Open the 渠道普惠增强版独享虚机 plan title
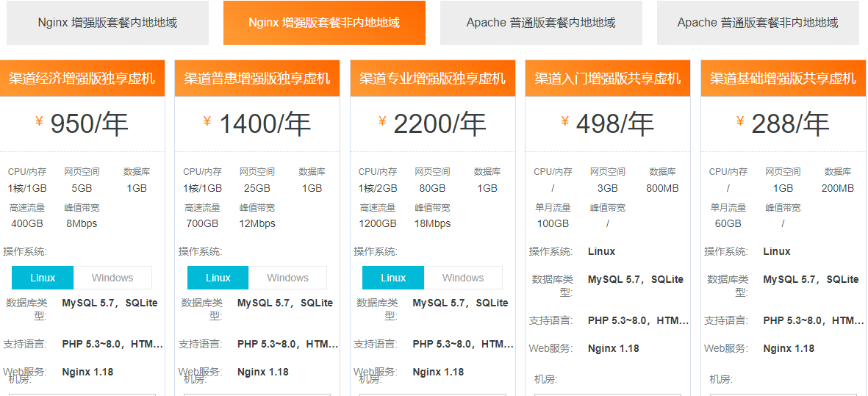 click(257, 79)
